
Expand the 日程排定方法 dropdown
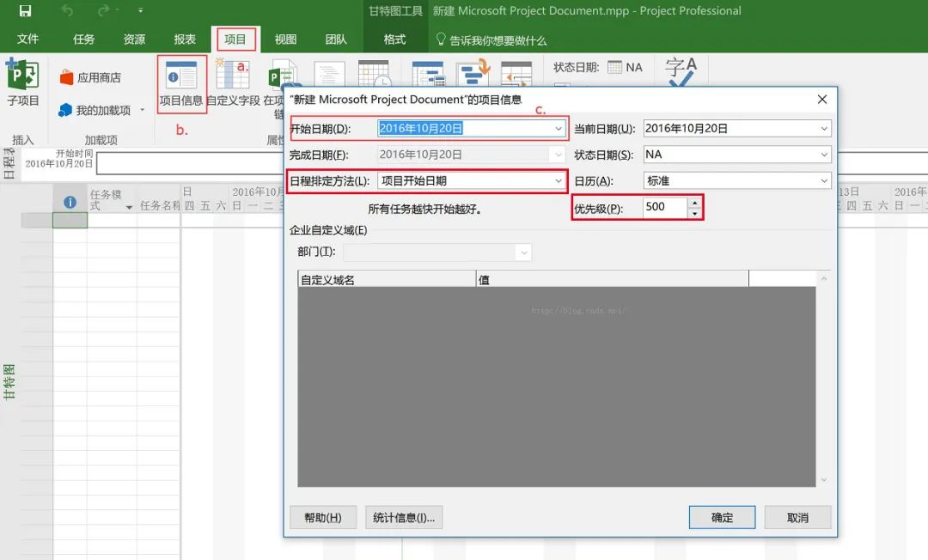tap(559, 181)
